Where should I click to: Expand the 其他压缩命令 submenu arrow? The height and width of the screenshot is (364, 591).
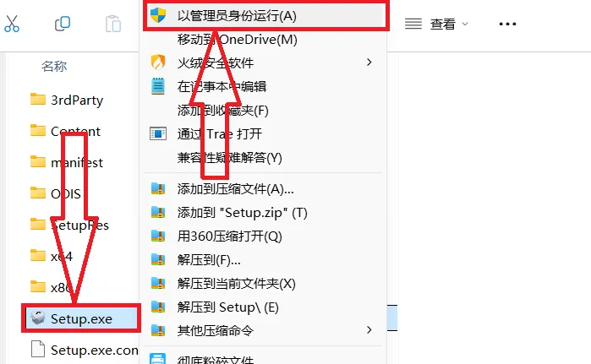click(x=369, y=330)
